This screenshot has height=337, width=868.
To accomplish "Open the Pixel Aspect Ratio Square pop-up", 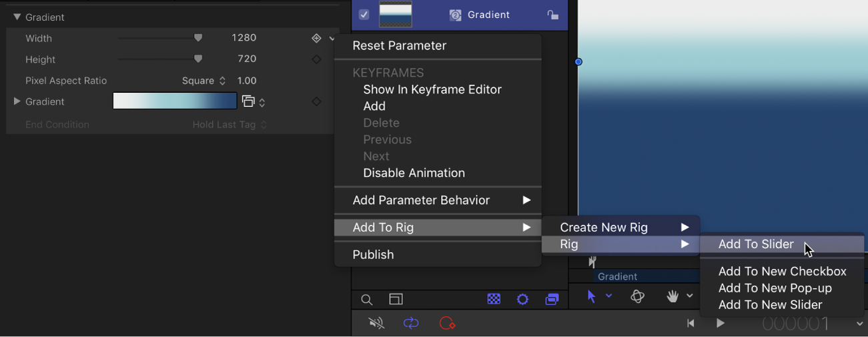I will click(x=203, y=81).
